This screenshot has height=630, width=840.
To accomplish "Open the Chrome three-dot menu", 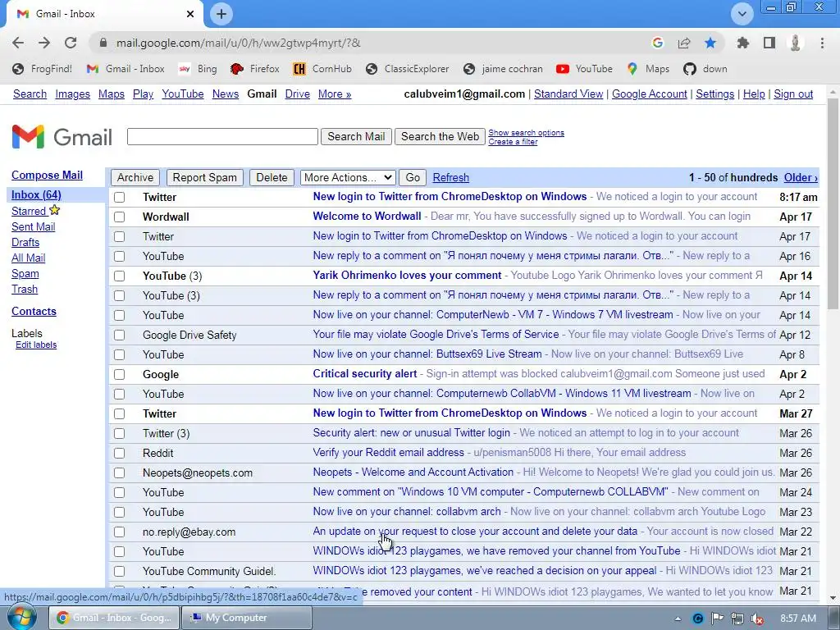I will click(822, 43).
